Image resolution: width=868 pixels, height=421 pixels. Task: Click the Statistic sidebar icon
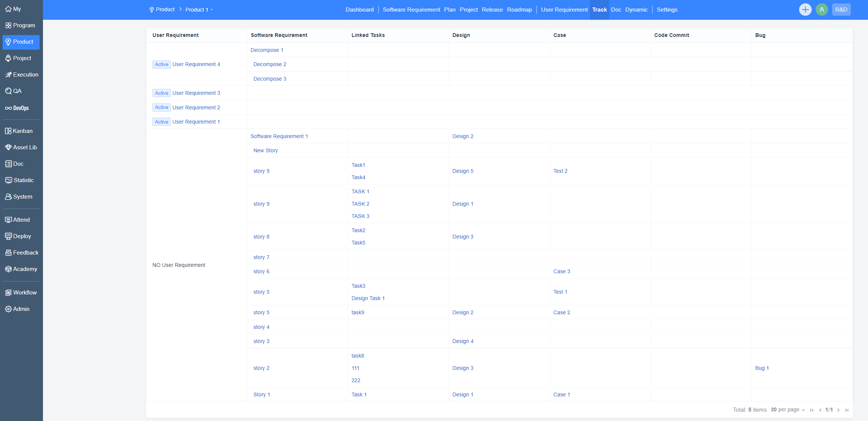(x=8, y=180)
